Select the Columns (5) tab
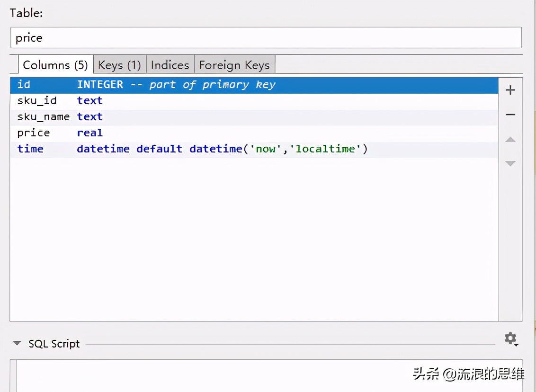Image resolution: width=536 pixels, height=392 pixels. pos(55,65)
